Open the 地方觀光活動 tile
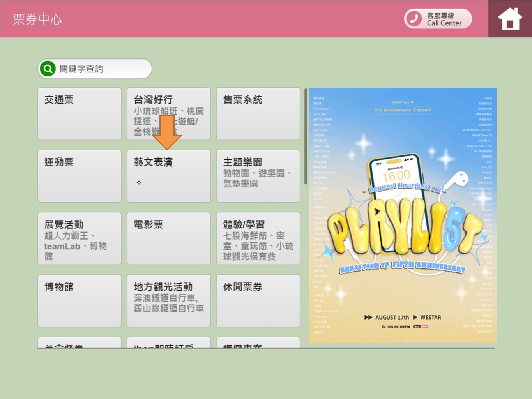 [x=168, y=301]
